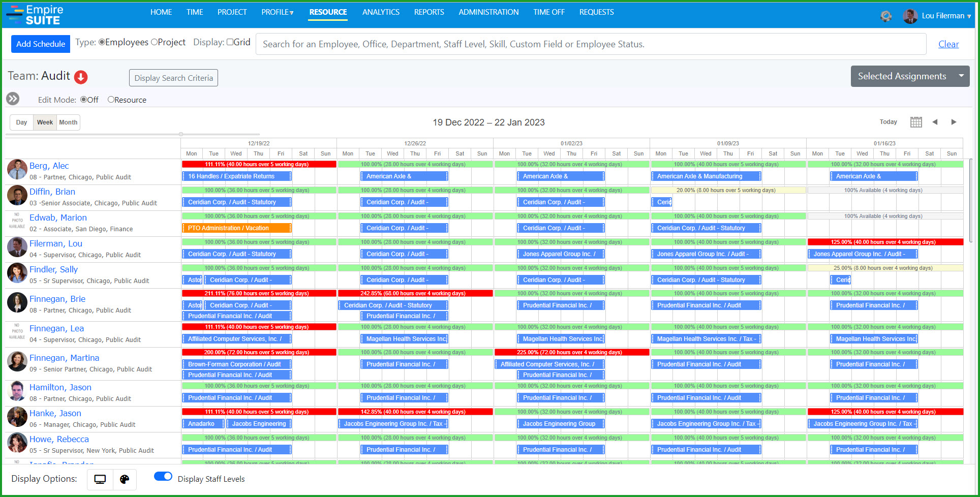Open the REPORTS menu

(429, 12)
